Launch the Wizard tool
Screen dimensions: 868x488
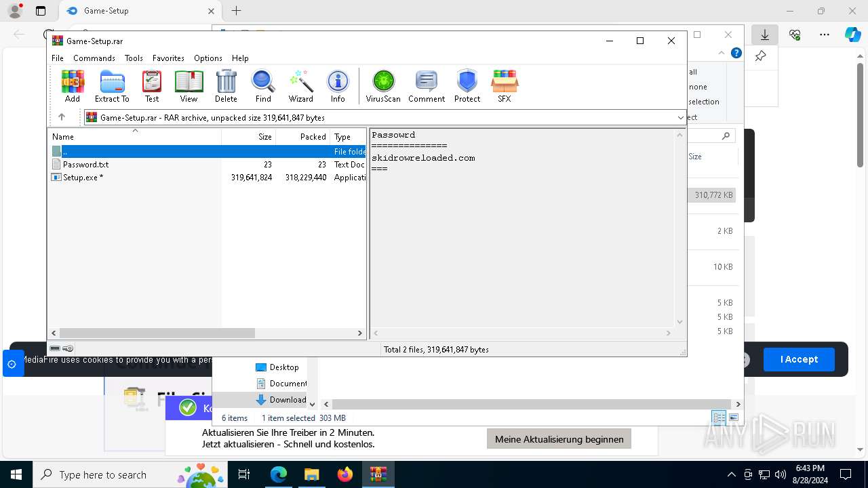coord(301,86)
